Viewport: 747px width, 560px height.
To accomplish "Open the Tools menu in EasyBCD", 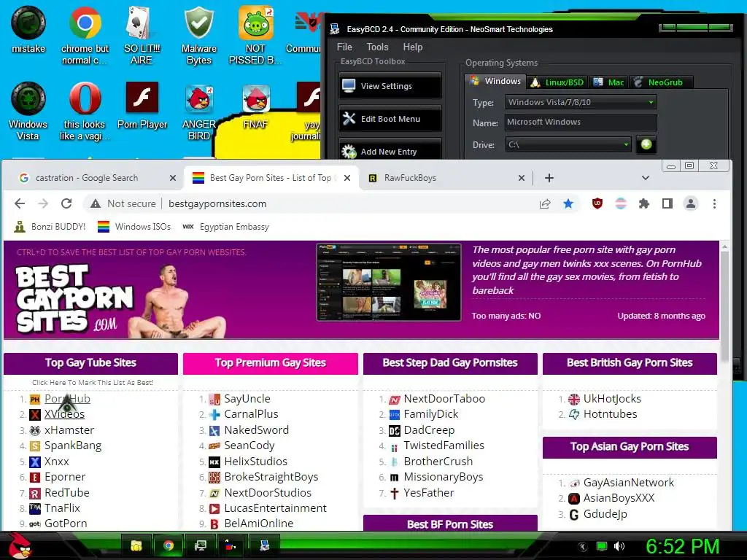I will tap(377, 47).
